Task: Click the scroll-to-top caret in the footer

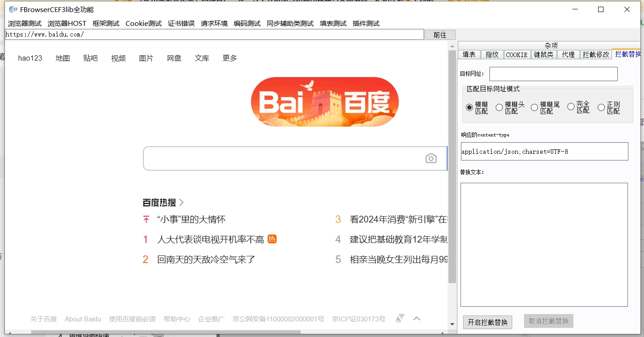Action: [x=417, y=318]
